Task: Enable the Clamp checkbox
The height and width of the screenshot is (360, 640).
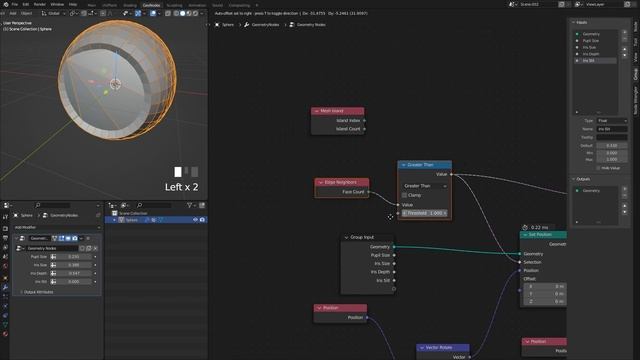Action: pyautogui.click(x=404, y=195)
